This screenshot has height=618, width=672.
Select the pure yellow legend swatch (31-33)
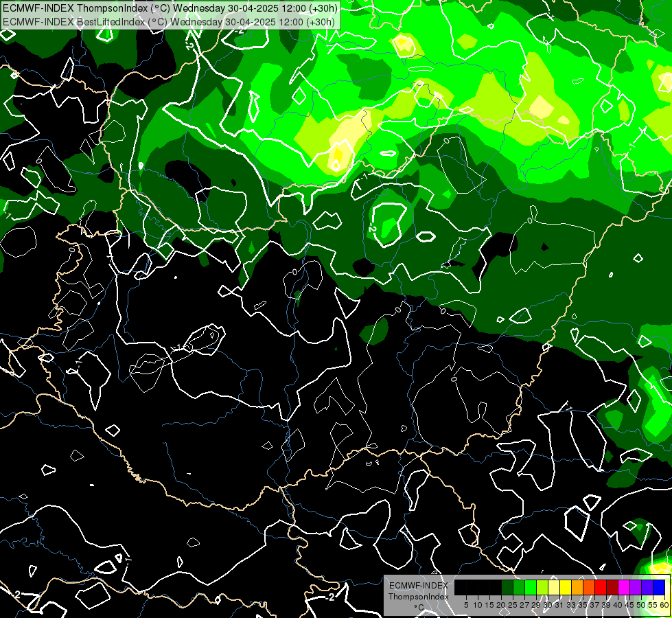(x=566, y=587)
